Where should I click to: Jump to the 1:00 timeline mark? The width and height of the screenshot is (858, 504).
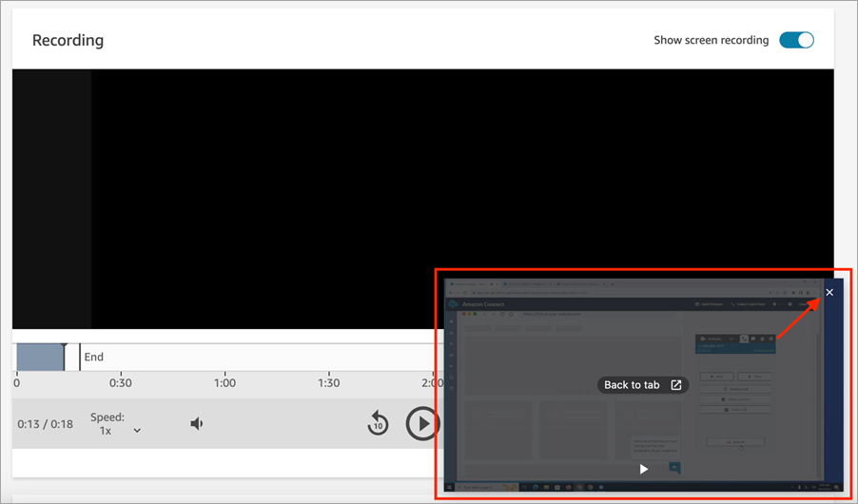(224, 382)
